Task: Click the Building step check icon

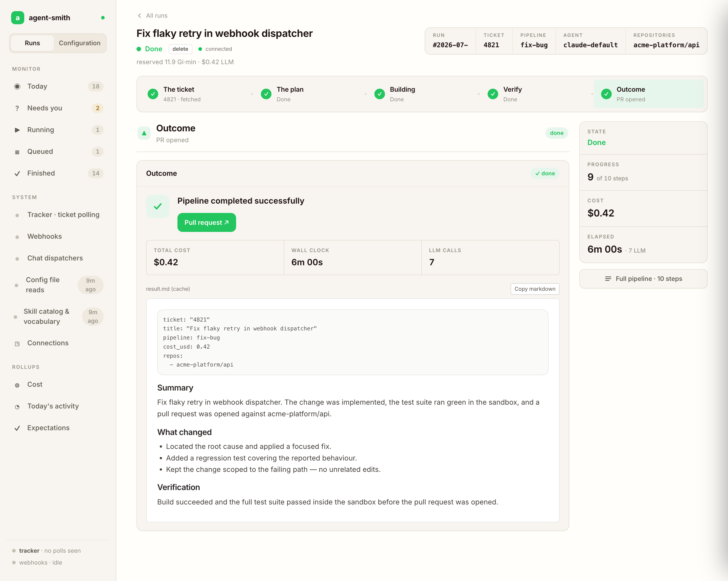Action: (x=379, y=94)
